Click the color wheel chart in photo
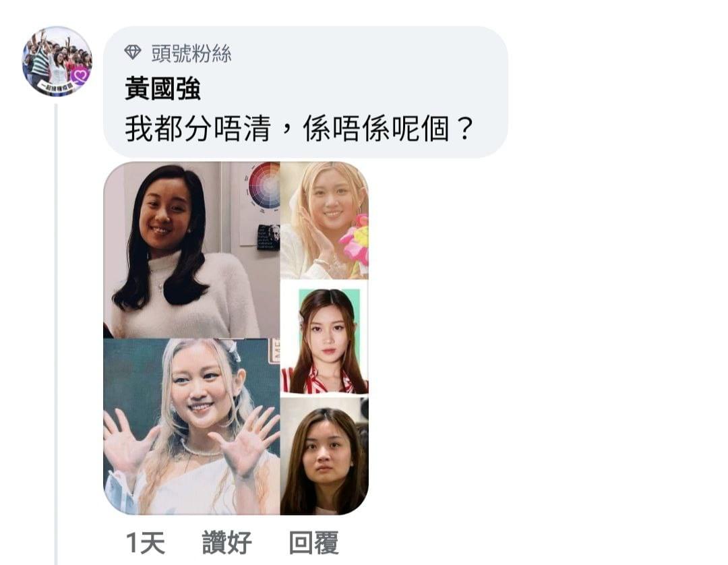The width and height of the screenshot is (728, 565). point(264,187)
